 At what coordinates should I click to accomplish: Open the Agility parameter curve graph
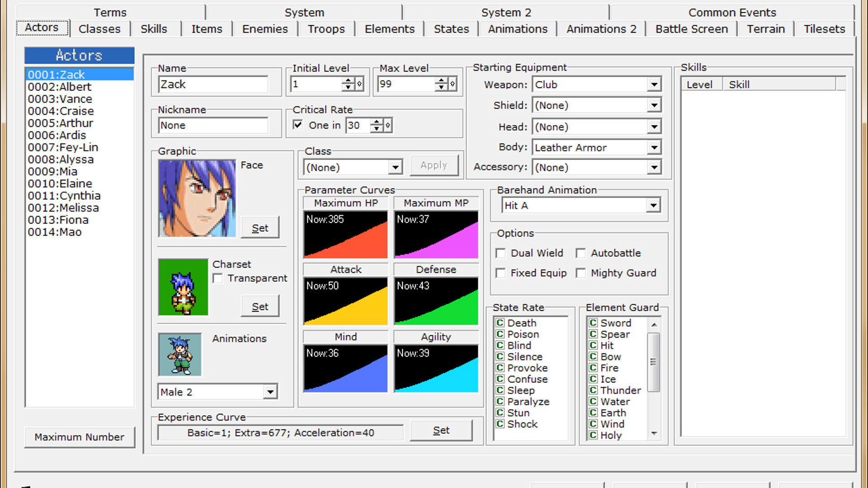click(436, 368)
